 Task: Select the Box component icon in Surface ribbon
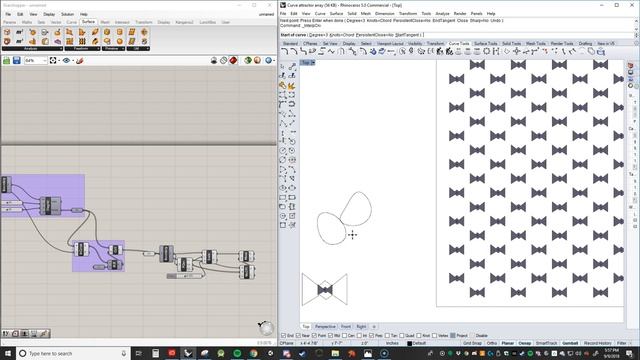tap(7, 32)
